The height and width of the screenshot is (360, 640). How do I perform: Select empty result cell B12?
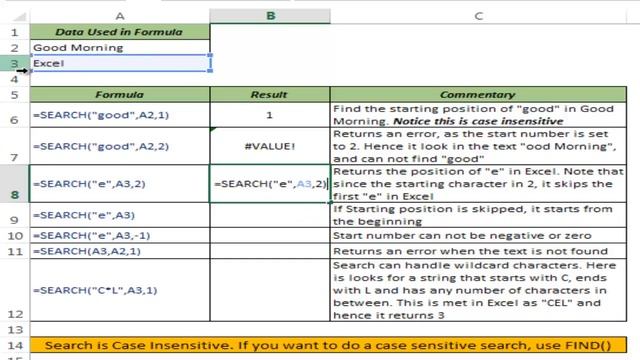pos(270,290)
